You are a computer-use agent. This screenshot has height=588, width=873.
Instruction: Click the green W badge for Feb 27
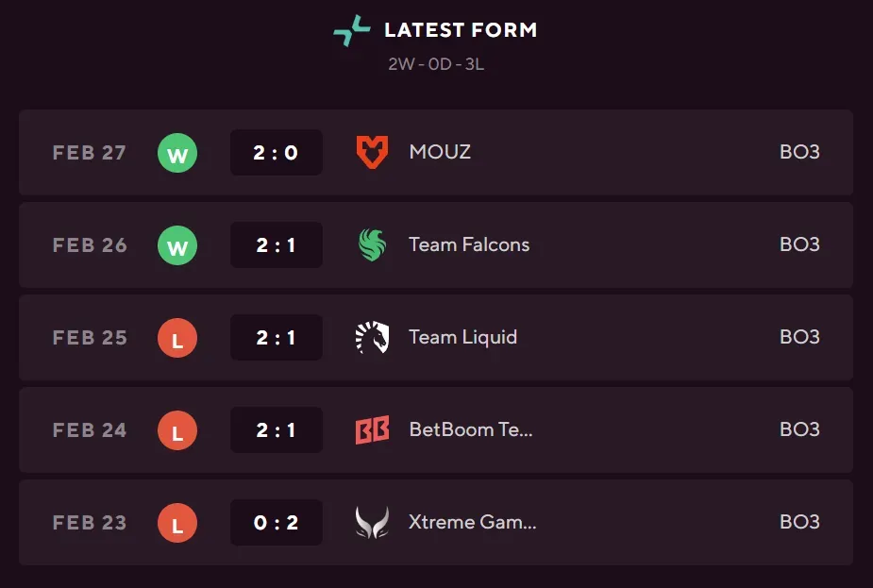(177, 153)
